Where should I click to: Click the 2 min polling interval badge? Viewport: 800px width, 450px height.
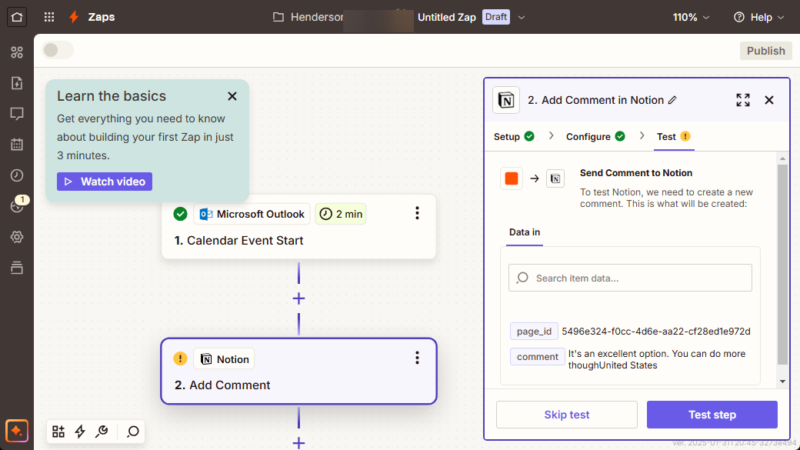tap(341, 214)
